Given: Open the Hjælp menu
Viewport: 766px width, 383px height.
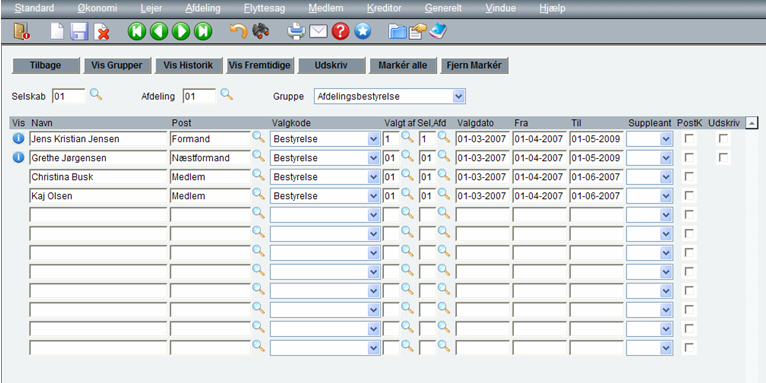Looking at the screenshot, I should (553, 8).
